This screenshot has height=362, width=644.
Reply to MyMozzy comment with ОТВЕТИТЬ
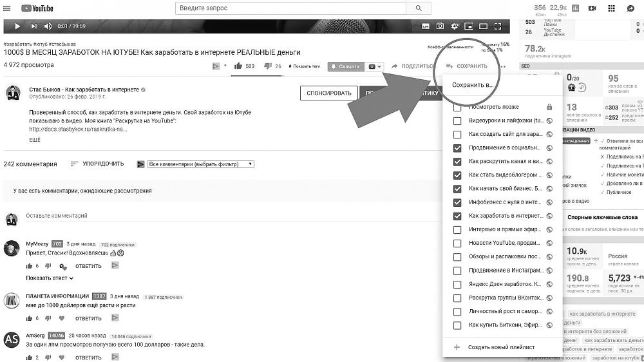pos(88,266)
